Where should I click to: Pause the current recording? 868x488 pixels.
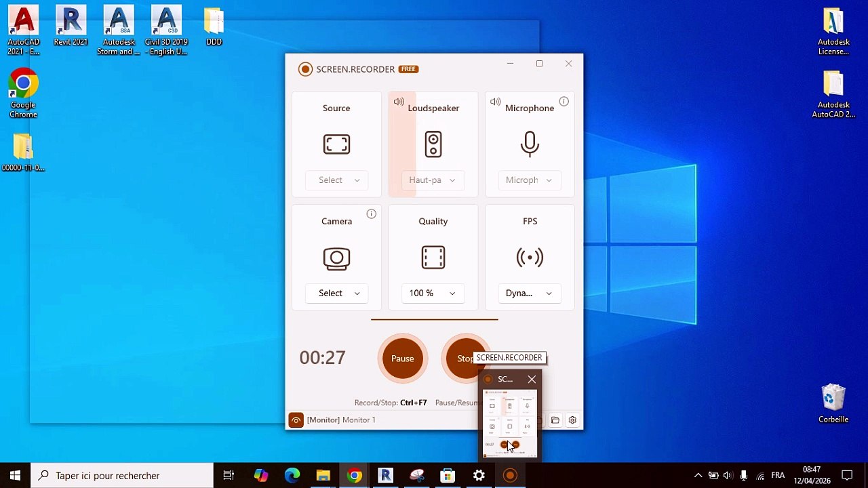(403, 359)
